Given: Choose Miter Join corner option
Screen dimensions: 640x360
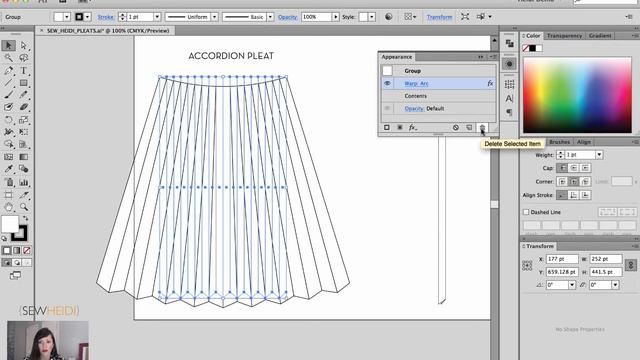Looking at the screenshot, I should [x=562, y=182].
